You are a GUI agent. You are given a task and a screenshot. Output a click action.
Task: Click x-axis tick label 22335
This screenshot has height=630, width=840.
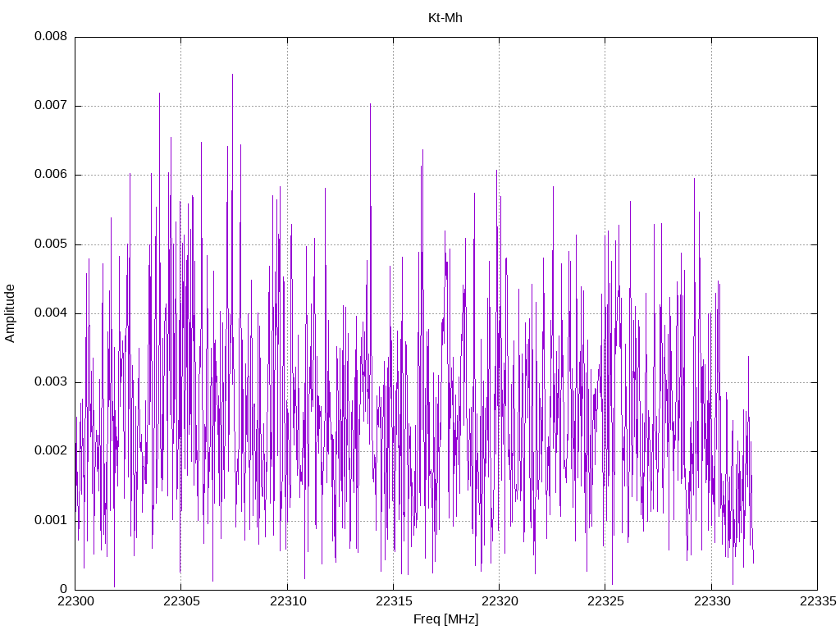[818, 601]
